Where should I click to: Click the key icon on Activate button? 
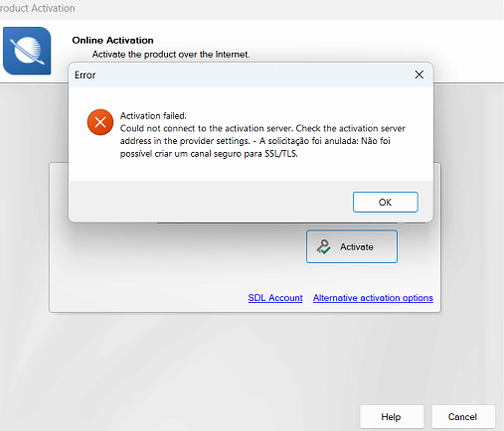(323, 247)
